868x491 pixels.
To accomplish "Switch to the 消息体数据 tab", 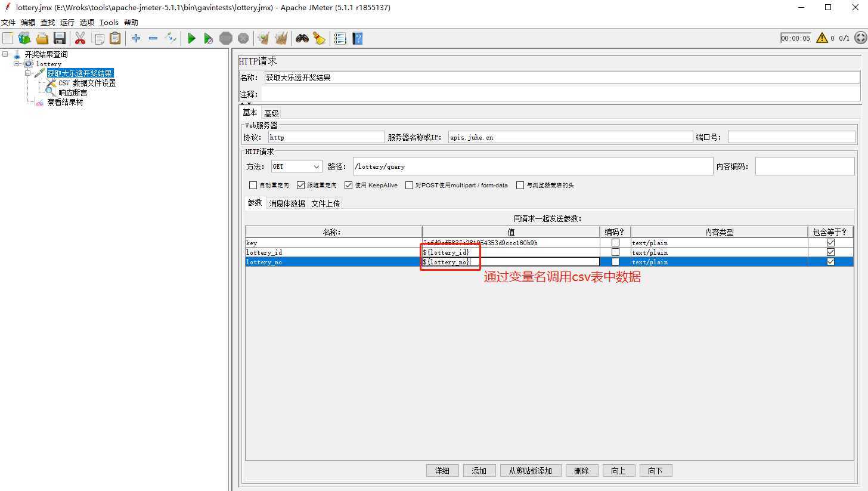I will 287,203.
